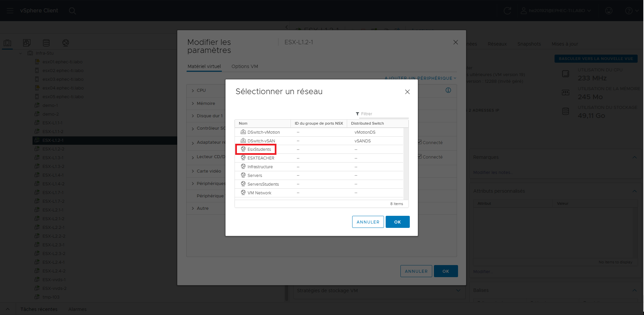Screen dimensions: 644x315
Task: Open the Mises à jour tab
Action: (565, 44)
